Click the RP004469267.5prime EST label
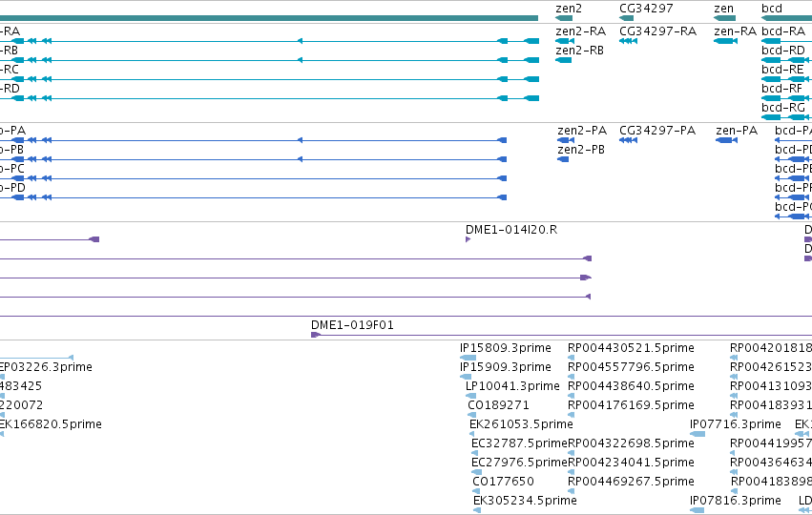This screenshot has height=515, width=812. (632, 482)
